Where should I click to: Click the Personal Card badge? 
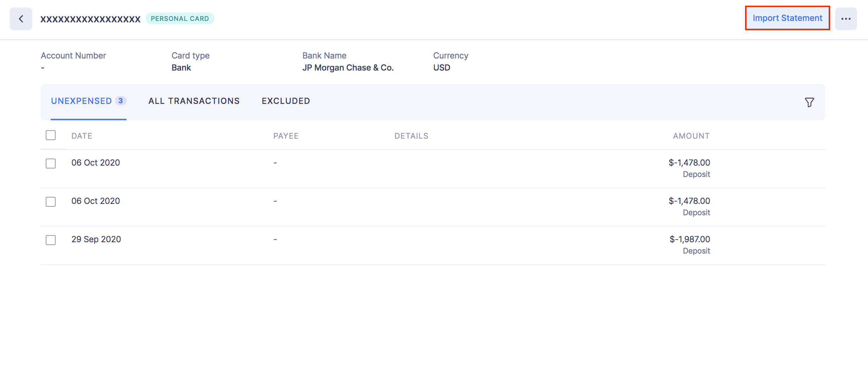point(180,18)
